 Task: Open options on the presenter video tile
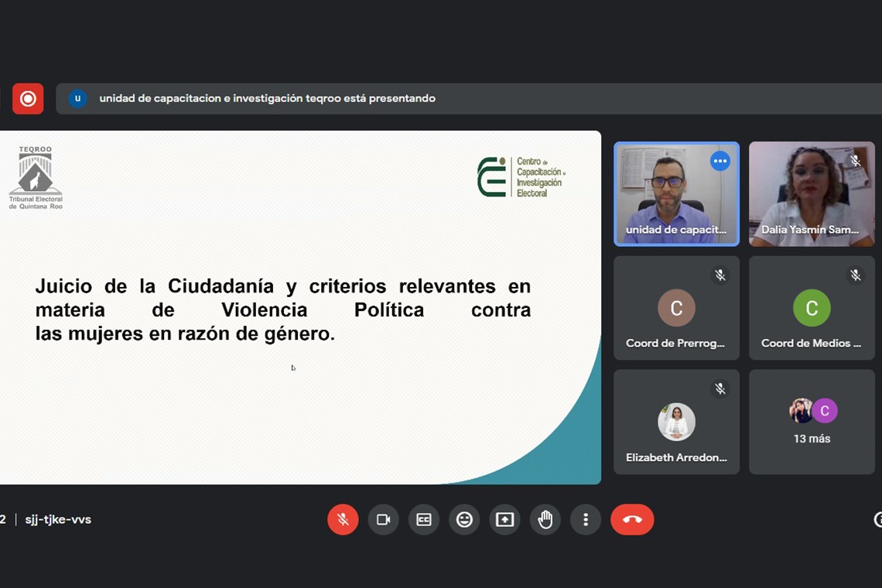tap(720, 161)
